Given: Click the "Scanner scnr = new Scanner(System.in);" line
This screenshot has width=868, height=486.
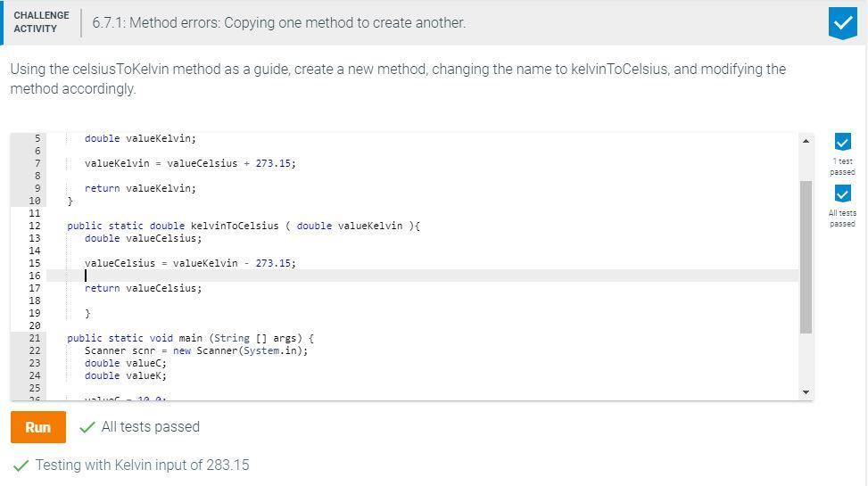Looking at the screenshot, I should [196, 350].
